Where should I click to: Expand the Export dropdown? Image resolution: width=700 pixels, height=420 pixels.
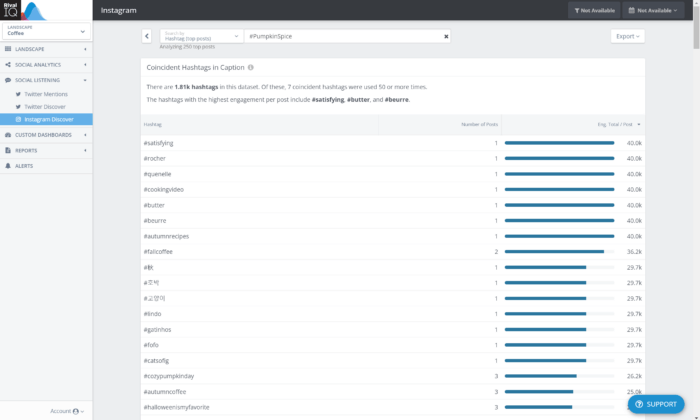626,36
